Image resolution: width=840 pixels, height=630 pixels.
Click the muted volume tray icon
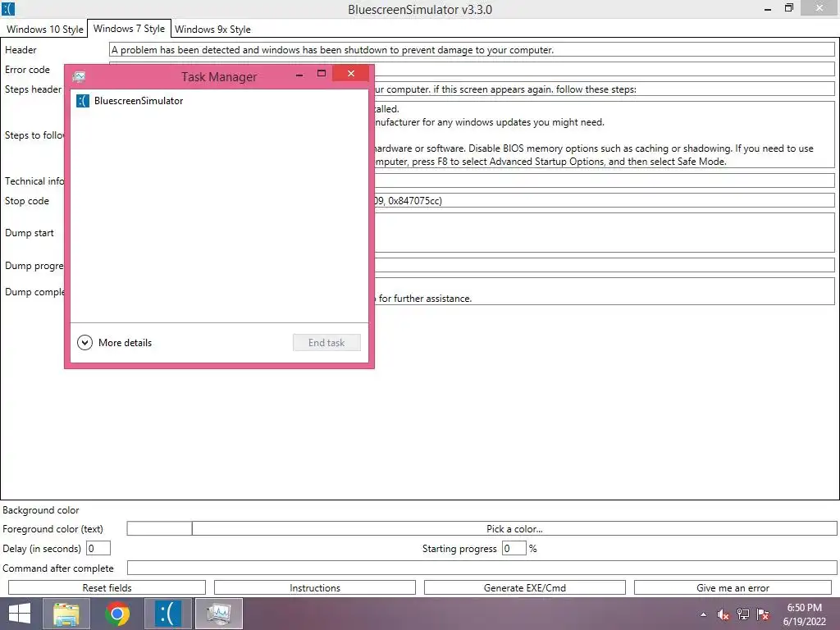pos(723,614)
